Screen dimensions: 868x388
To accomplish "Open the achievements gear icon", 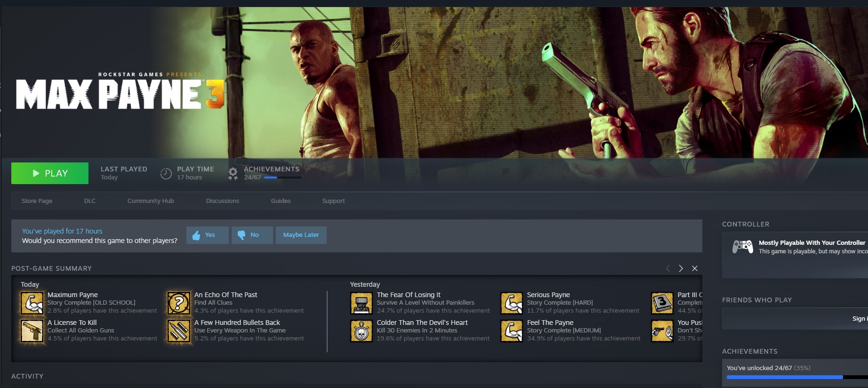I will pos(233,174).
